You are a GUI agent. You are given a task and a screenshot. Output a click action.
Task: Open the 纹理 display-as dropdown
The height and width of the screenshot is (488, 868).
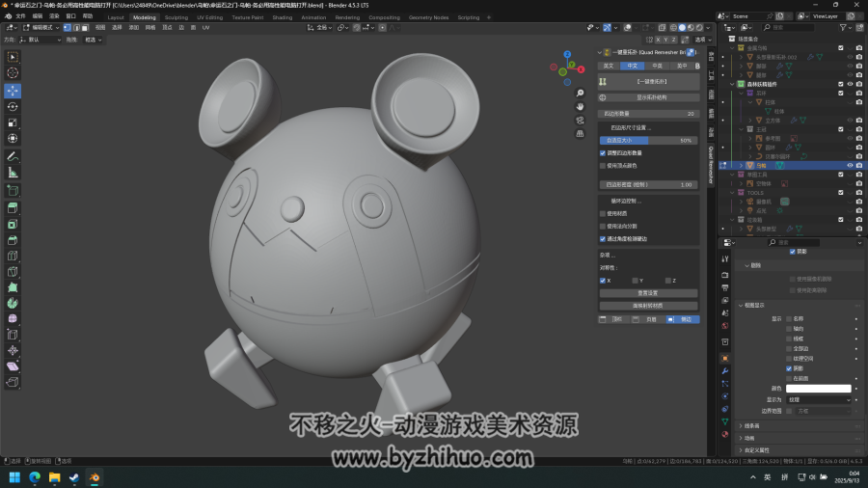[x=818, y=399]
